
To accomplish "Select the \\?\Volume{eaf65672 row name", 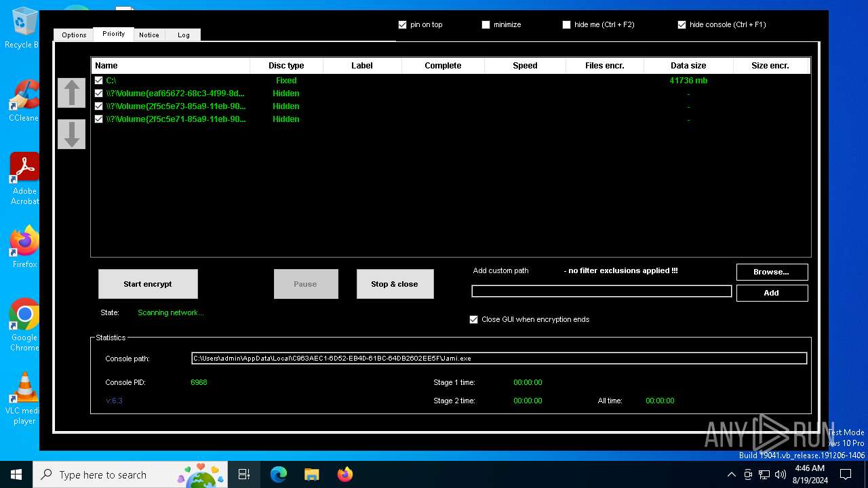I will (176, 93).
